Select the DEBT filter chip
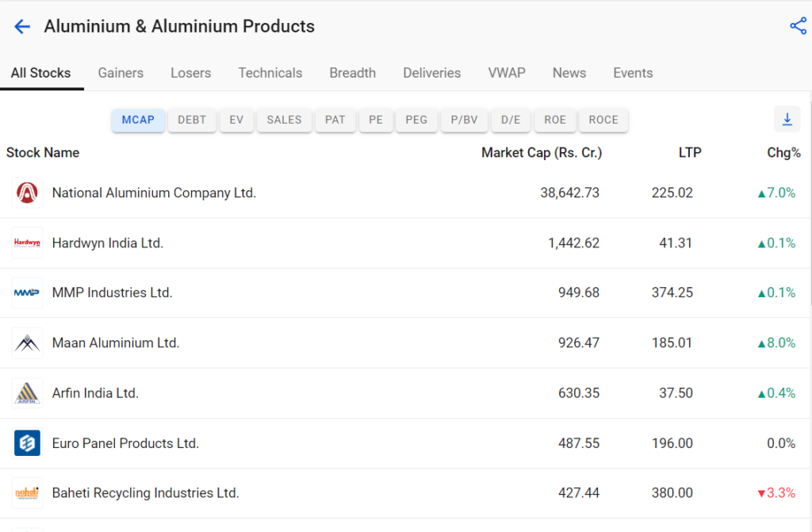The image size is (812, 532). [x=192, y=121]
